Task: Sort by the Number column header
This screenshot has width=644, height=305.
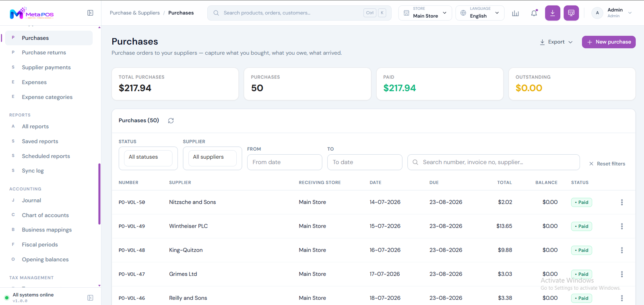Action: click(x=128, y=182)
